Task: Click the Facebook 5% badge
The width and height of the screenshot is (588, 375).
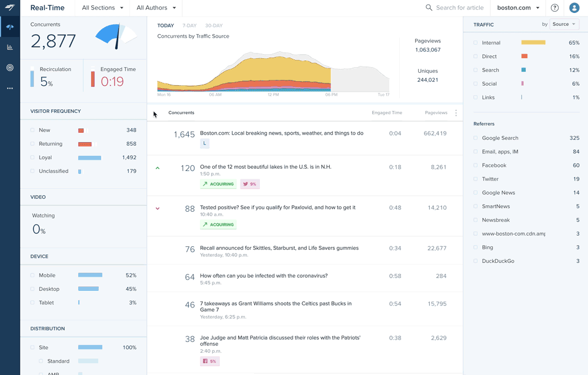Action: [x=210, y=361]
